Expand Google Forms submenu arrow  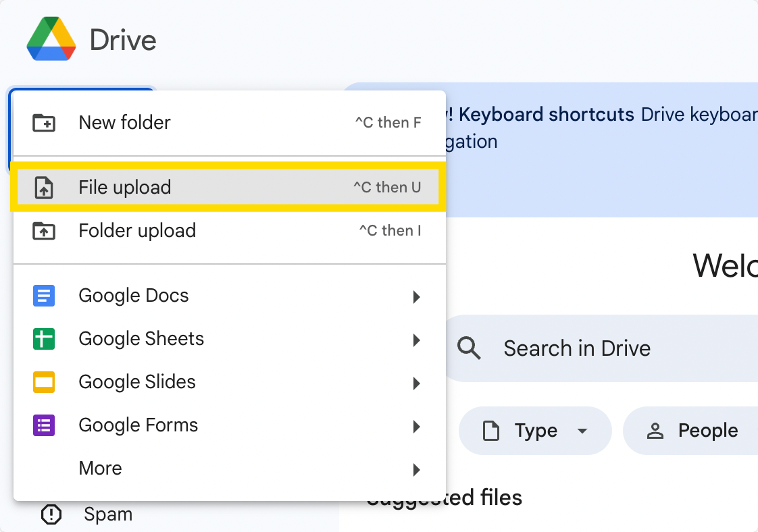(x=417, y=427)
